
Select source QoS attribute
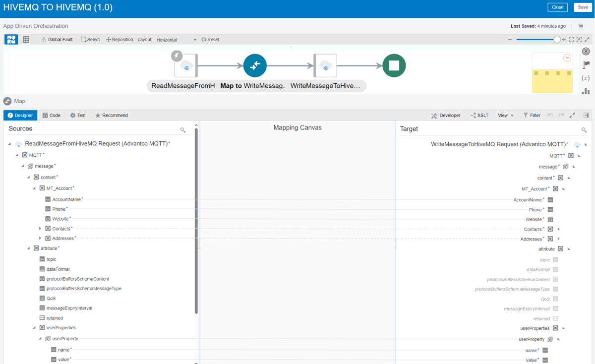click(x=51, y=299)
